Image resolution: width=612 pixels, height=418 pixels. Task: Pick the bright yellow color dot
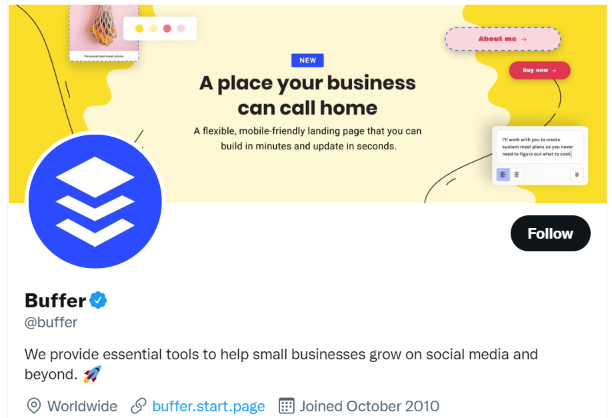pos(139,28)
